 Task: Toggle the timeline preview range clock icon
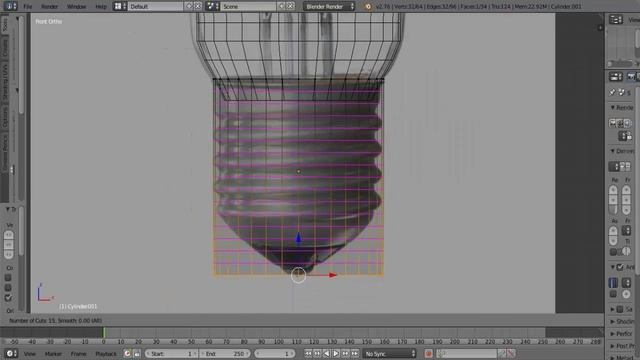(127, 353)
